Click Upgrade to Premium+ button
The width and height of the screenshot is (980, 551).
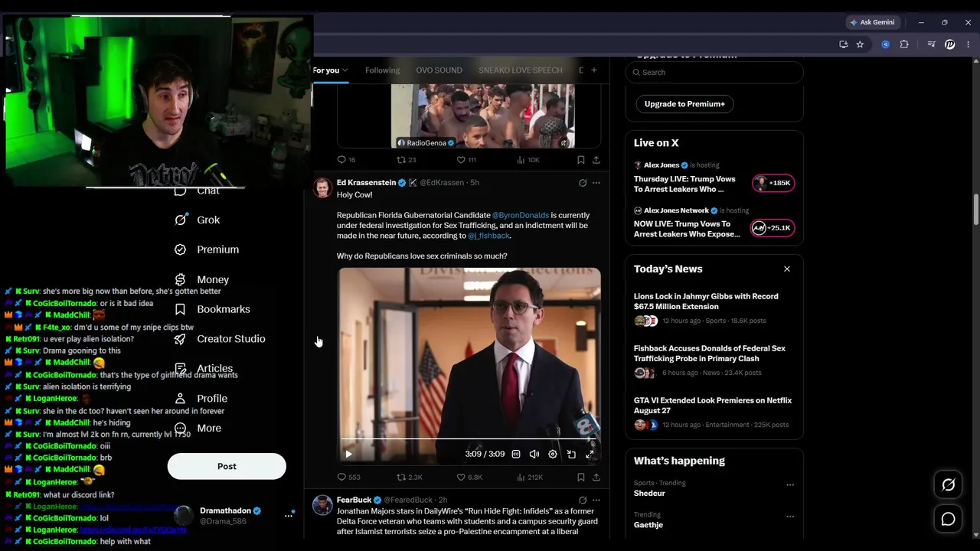(684, 104)
